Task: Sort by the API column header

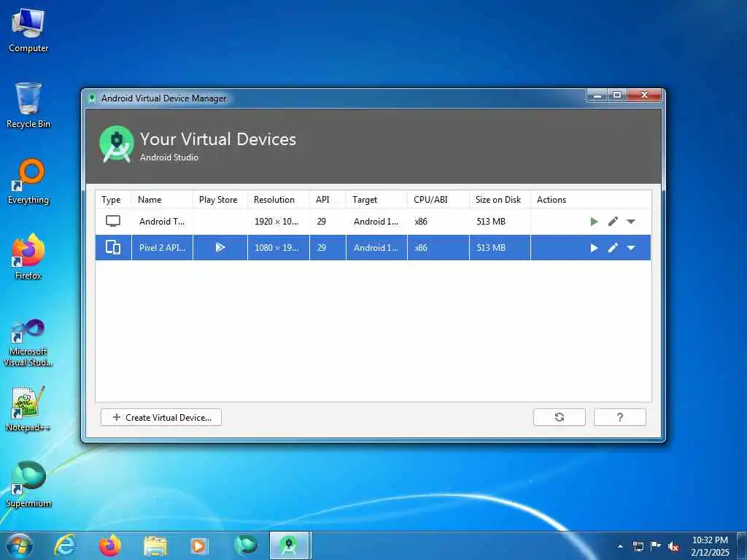Action: (328, 200)
